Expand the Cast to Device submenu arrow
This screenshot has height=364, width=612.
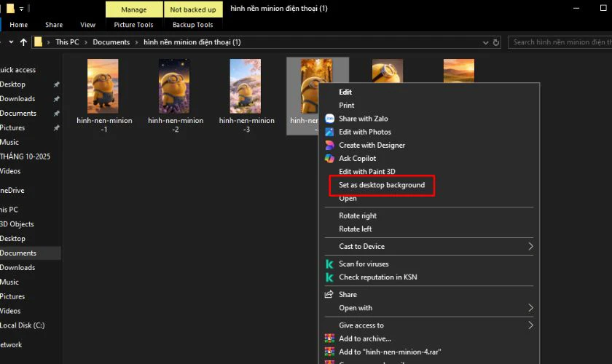coord(530,247)
